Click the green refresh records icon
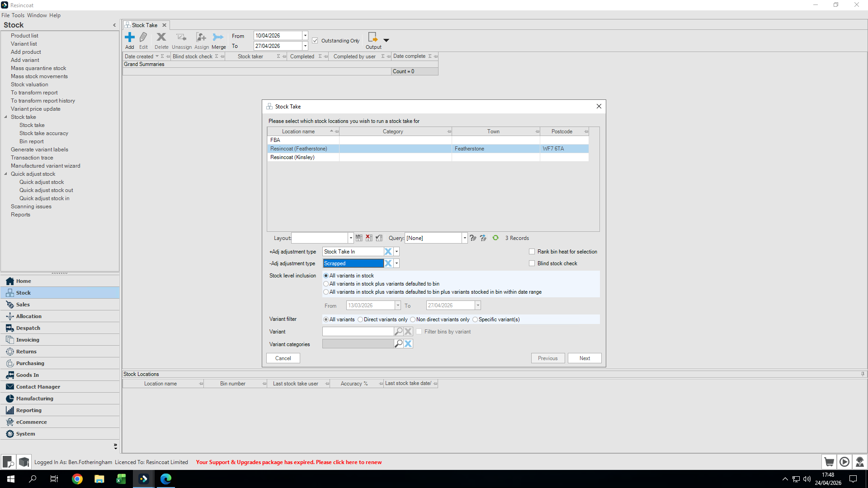 pyautogui.click(x=495, y=238)
